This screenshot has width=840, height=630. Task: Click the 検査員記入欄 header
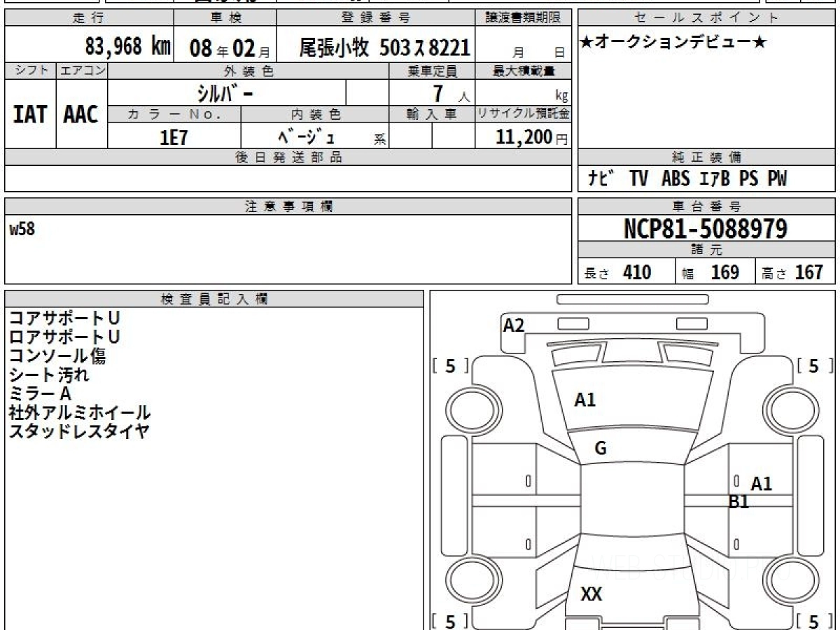coord(214,299)
